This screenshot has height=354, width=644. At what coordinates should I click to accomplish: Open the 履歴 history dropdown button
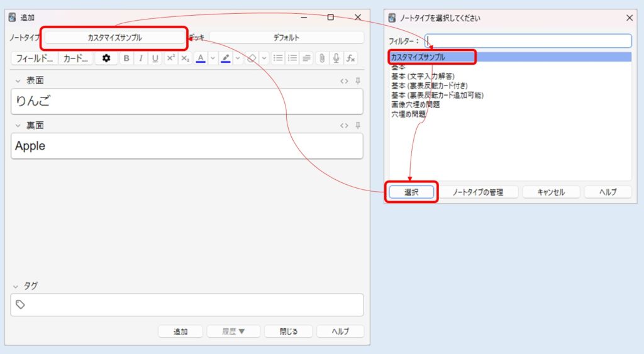233,331
